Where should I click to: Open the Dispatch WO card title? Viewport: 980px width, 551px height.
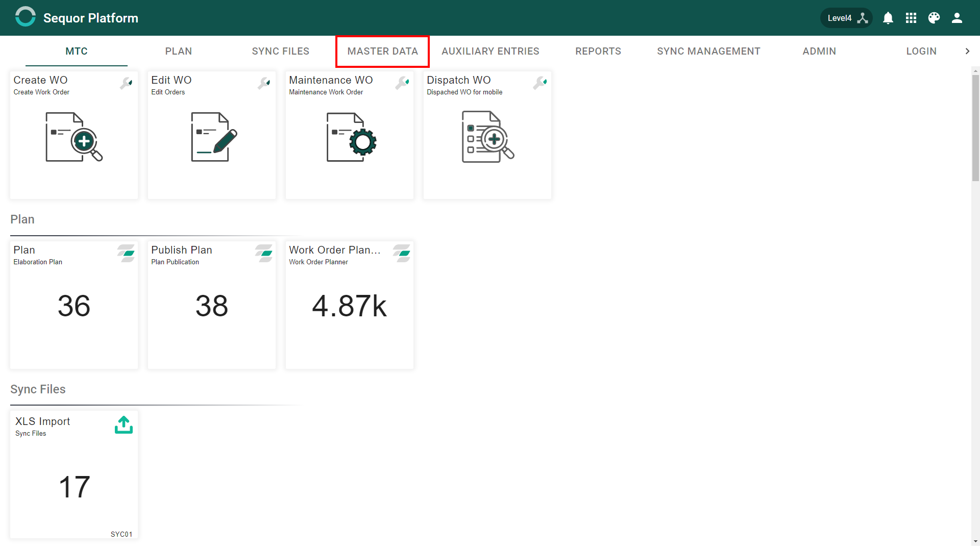(x=459, y=80)
